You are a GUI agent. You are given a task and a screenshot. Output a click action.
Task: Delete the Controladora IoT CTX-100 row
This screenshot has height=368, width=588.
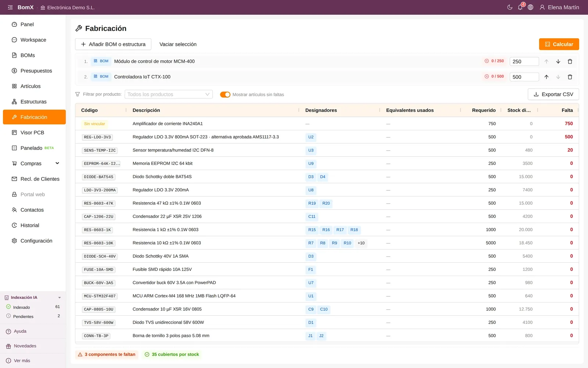click(570, 77)
